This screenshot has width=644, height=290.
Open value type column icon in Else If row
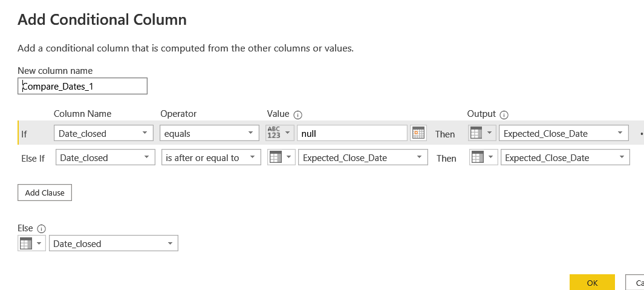coord(281,157)
